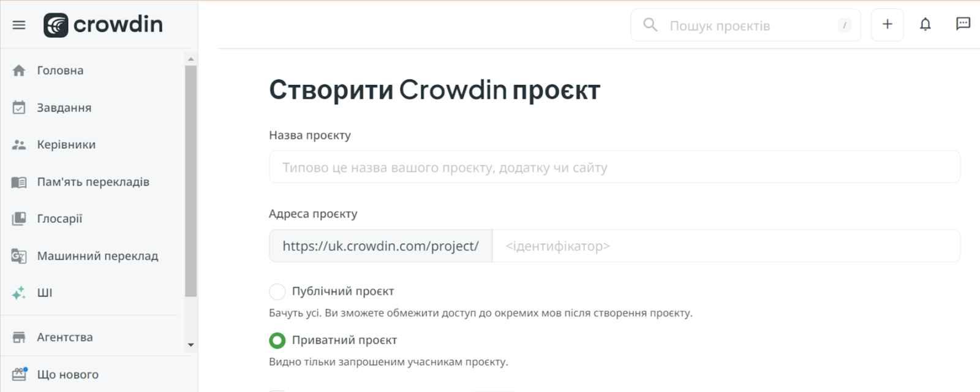Screen dimensions: 980x392
Task: Click the tasks calendar icon beside Завдання
Action: pyautogui.click(x=19, y=108)
